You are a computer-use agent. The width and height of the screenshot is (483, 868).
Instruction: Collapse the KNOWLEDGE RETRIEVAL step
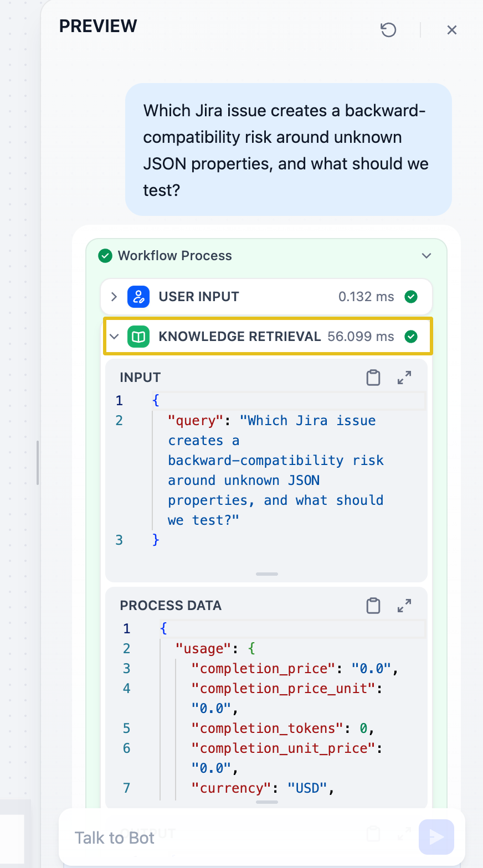114,337
